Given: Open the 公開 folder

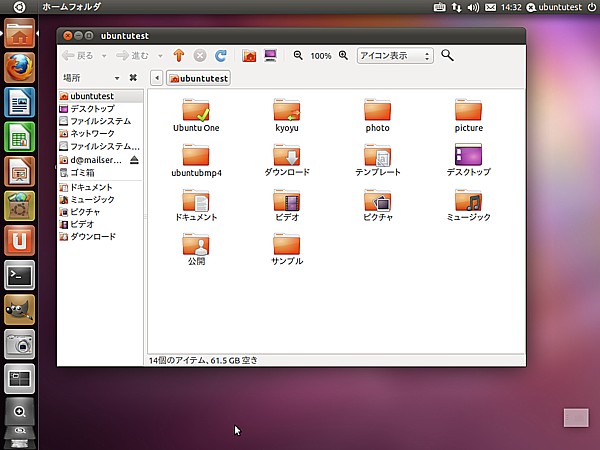Looking at the screenshot, I should coord(196,249).
